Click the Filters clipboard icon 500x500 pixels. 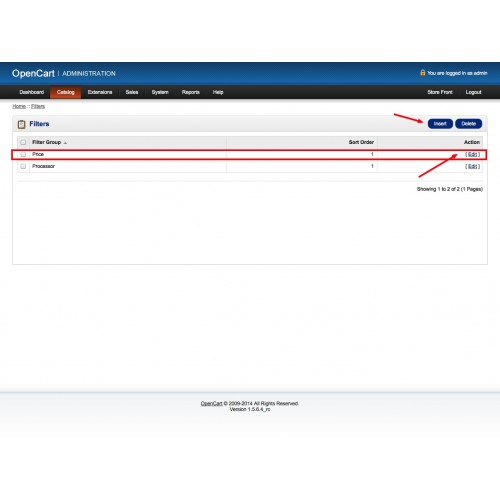pyautogui.click(x=22, y=124)
